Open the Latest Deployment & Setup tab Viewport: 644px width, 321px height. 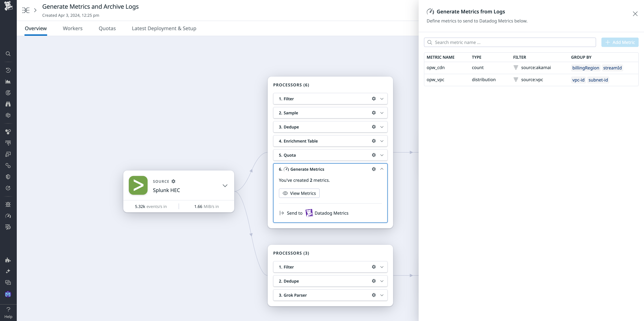(164, 28)
